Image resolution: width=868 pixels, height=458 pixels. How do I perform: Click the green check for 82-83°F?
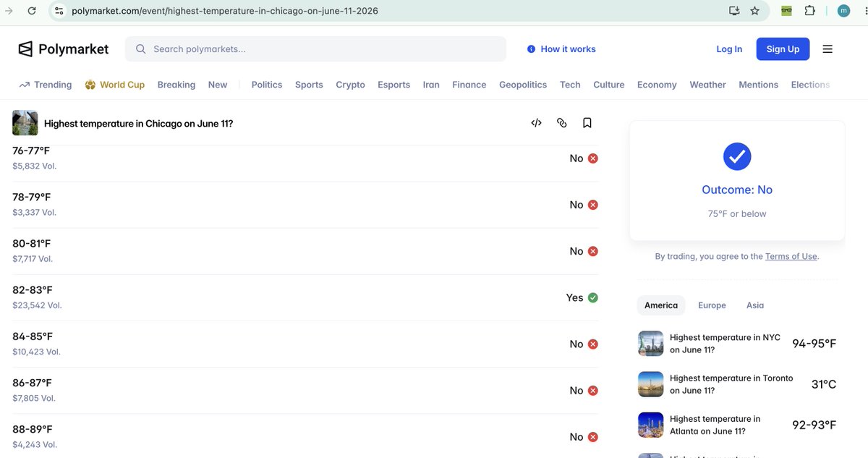click(x=593, y=297)
